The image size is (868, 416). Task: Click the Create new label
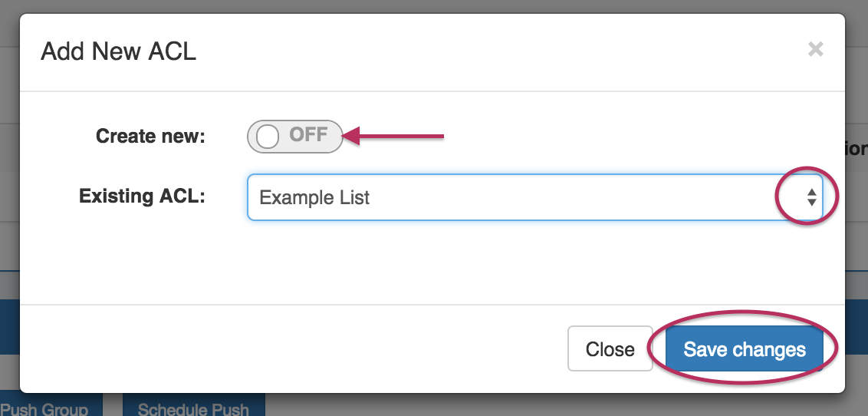(x=150, y=137)
